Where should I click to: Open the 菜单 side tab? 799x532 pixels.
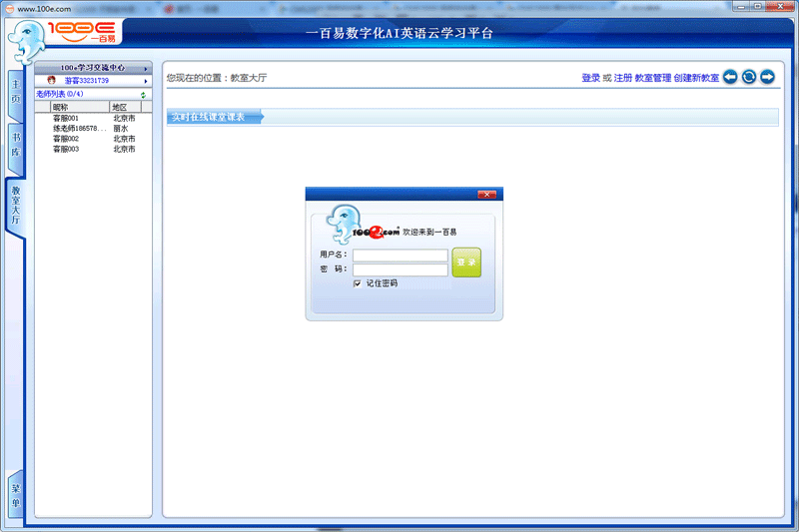16,496
